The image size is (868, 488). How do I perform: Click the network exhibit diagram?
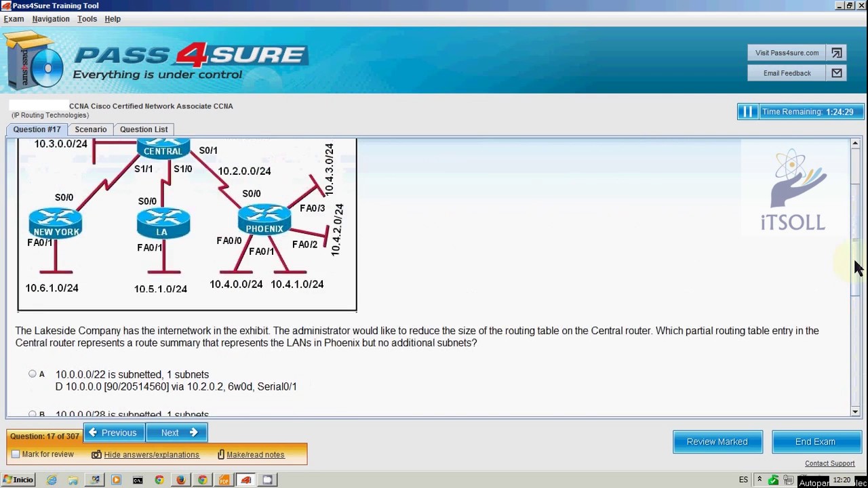187,224
